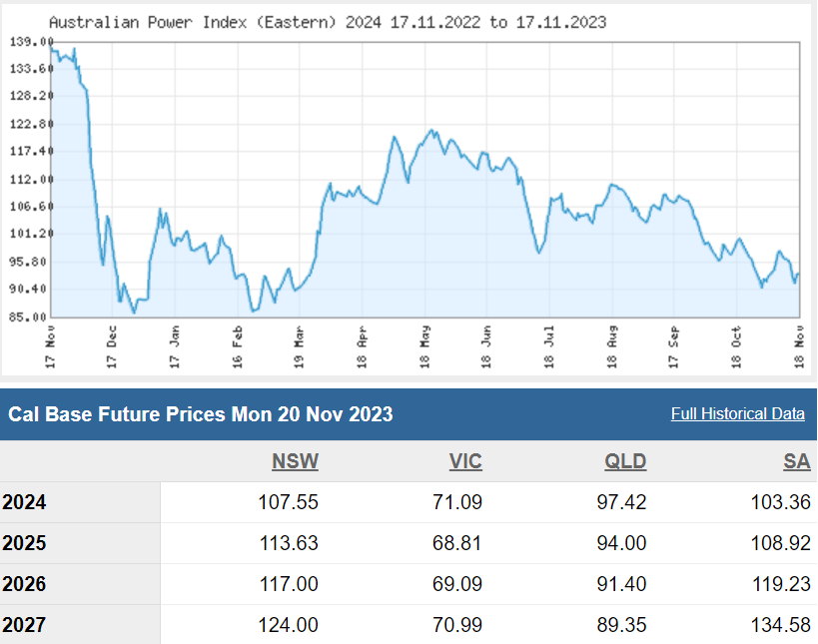Click the NSW 2027 price 124.00
The width and height of the screenshot is (818, 644).
(285, 625)
